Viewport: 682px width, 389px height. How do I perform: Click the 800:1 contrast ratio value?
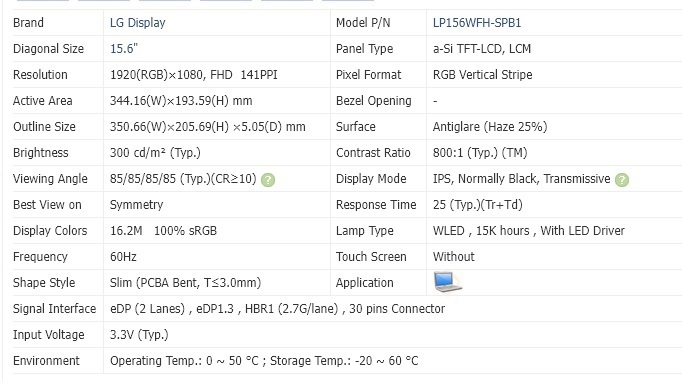coord(480,153)
